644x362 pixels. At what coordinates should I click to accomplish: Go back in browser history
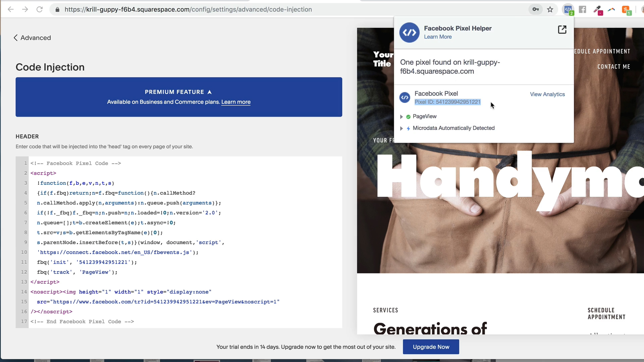(x=10, y=9)
